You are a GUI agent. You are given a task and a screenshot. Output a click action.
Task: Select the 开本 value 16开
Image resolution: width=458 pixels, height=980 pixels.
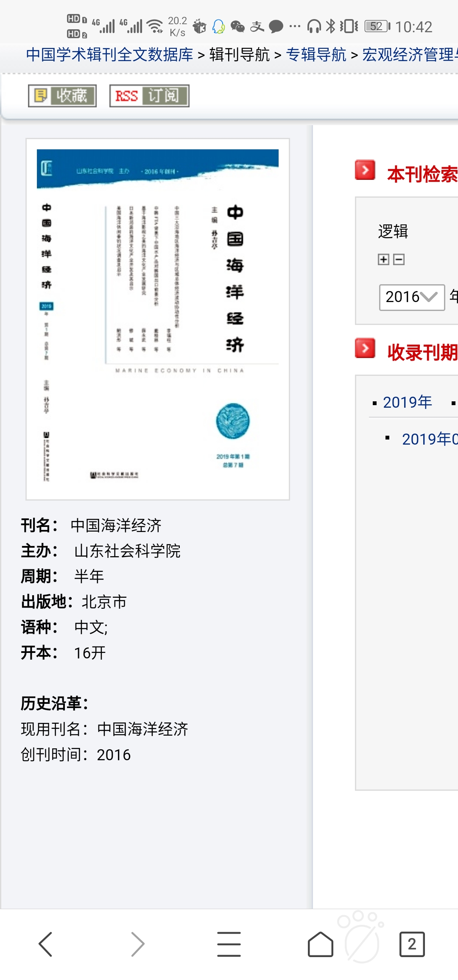coord(90,652)
